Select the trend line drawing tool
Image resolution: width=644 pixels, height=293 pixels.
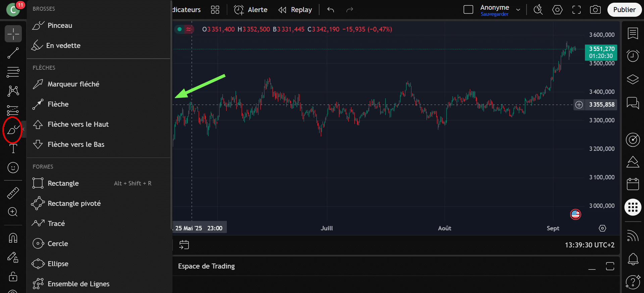(13, 53)
